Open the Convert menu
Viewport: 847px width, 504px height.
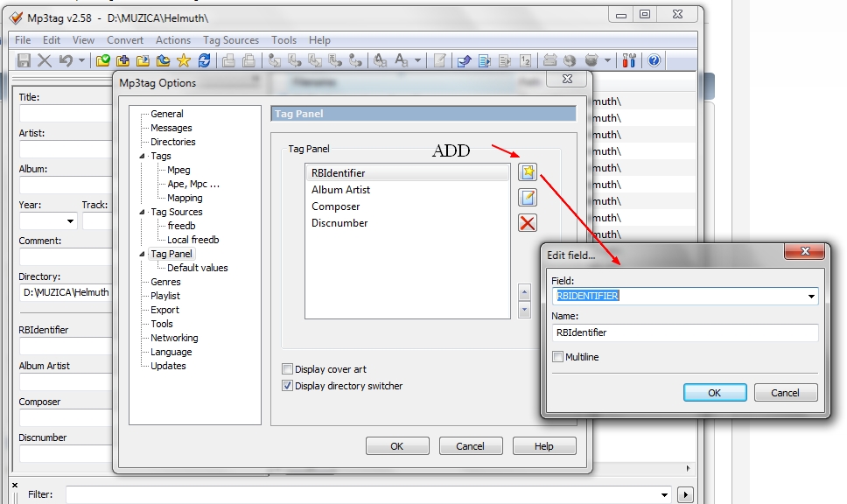coord(125,40)
